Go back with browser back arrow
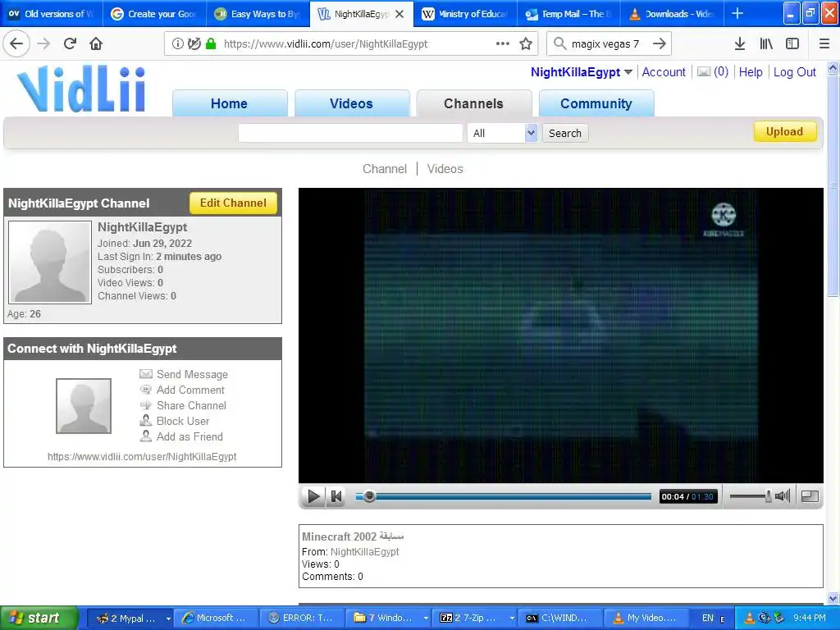This screenshot has height=630, width=840. 16,43
